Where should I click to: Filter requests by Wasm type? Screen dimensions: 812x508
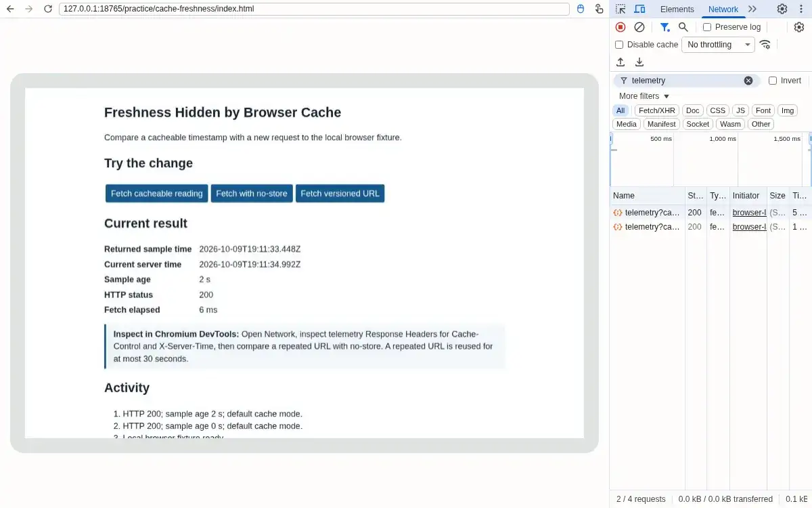pos(730,124)
